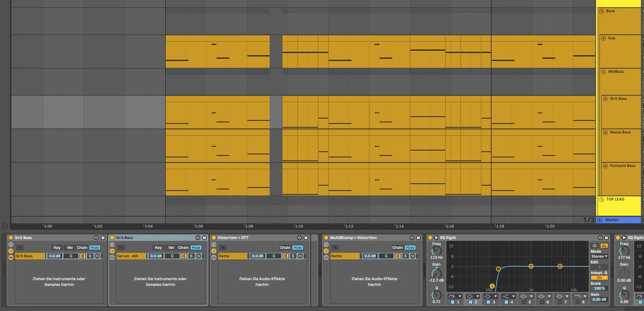Toggle the first Grit Bass rack activator
Viewport: 644px width, 311px height.
pyautogui.click(x=11, y=237)
